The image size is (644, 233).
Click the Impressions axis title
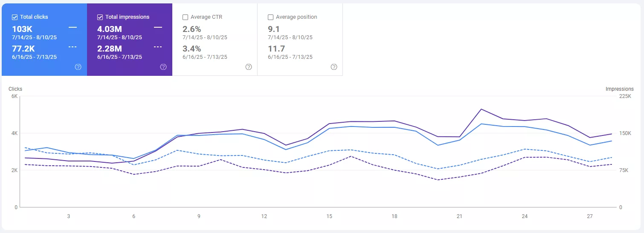(619, 89)
